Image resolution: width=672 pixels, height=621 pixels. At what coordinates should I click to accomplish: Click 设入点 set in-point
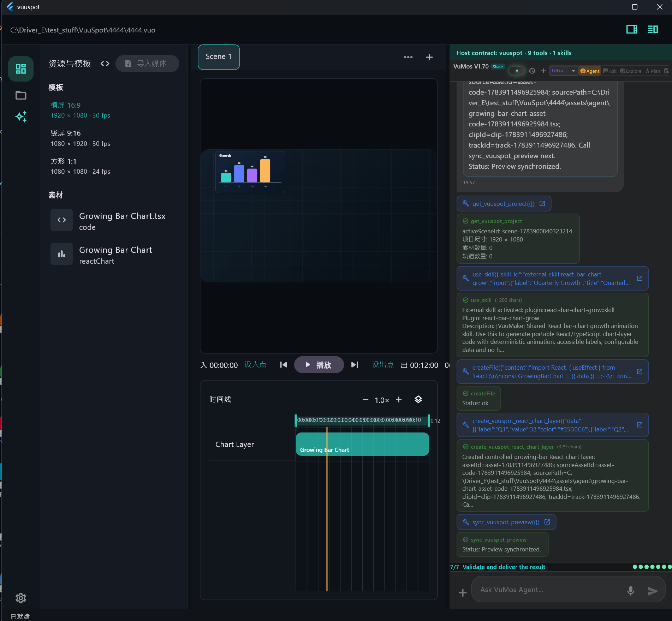tap(255, 365)
